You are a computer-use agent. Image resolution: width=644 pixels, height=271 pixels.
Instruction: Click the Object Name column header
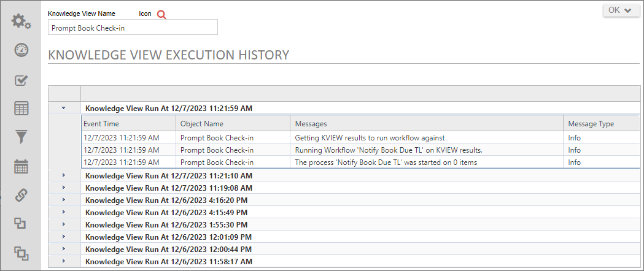(x=201, y=124)
